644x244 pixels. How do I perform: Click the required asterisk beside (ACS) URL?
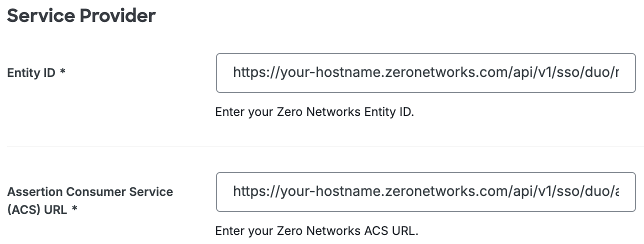[x=74, y=210]
